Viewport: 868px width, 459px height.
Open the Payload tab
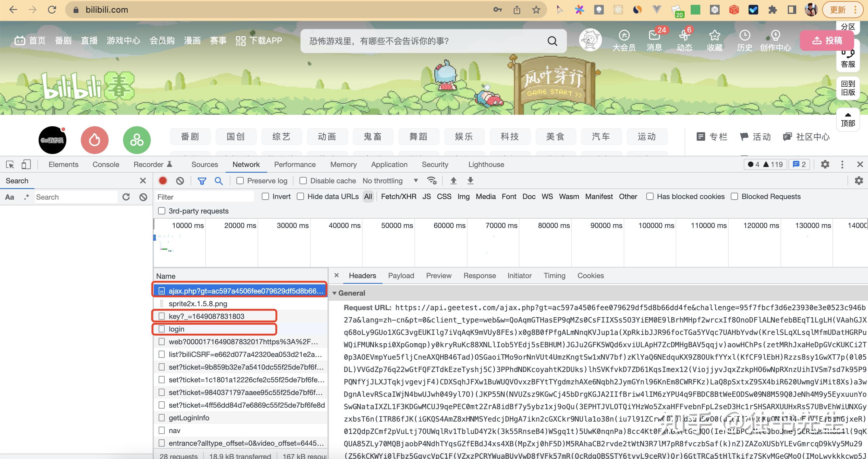401,275
